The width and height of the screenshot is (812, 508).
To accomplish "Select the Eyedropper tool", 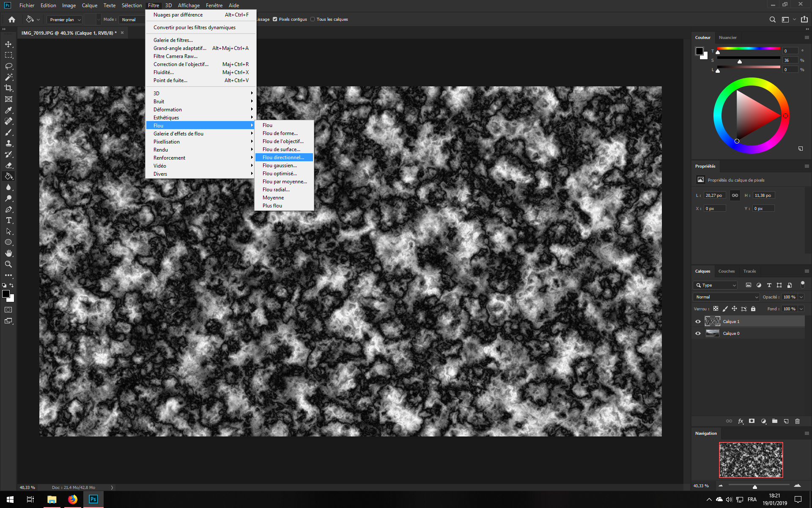I will coord(8,110).
